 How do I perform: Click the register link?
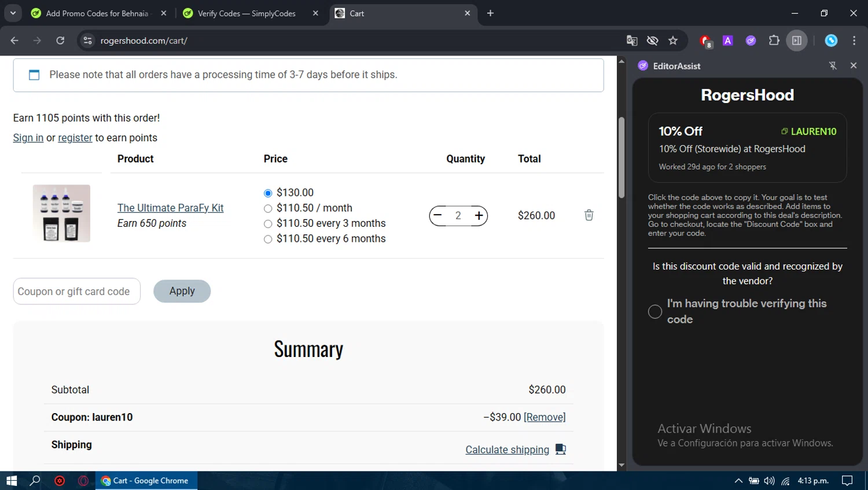tap(75, 138)
